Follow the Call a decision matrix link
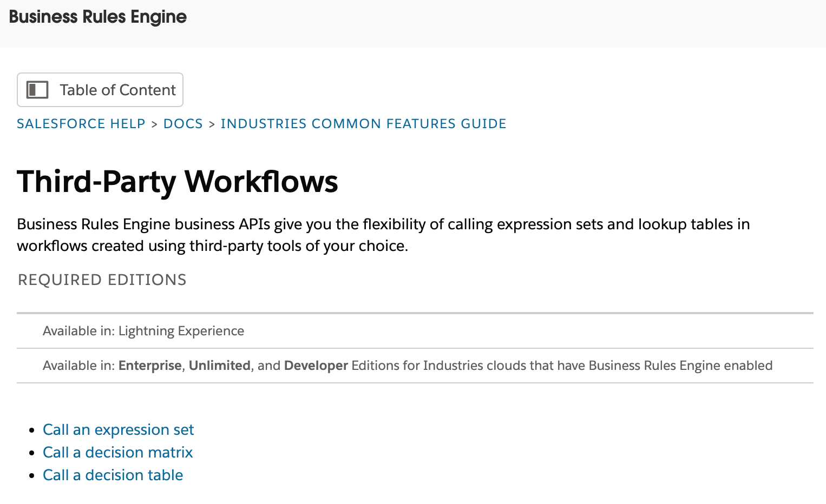The height and width of the screenshot is (504, 826). click(x=117, y=452)
